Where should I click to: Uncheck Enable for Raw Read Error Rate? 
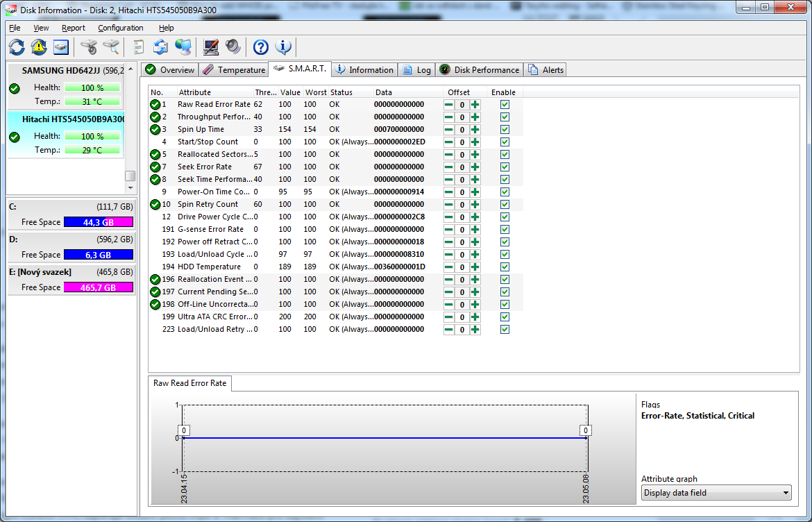pyautogui.click(x=505, y=105)
